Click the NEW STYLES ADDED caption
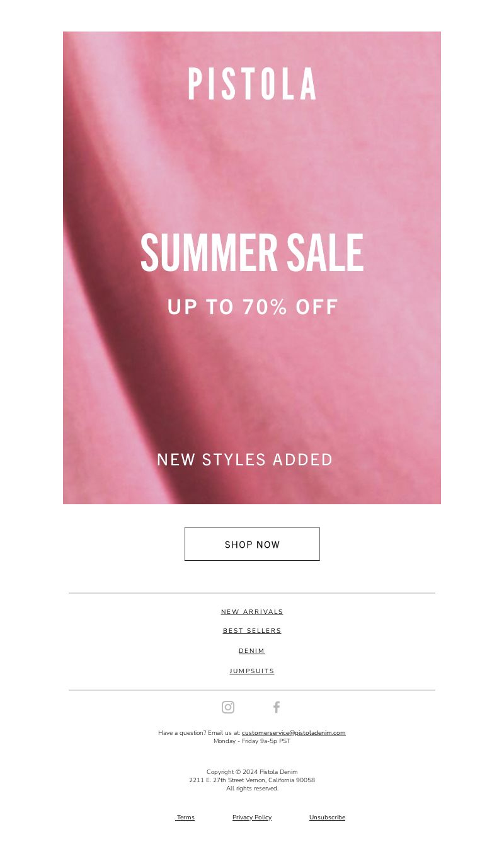This screenshot has width=504, height=849. (x=244, y=459)
